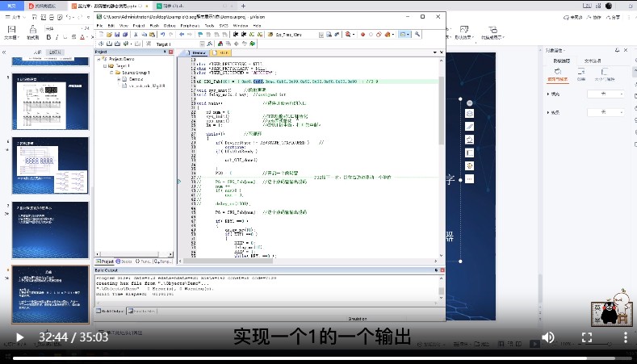Open the Tools menu in uVision
This screenshot has width=637, height=364.
tap(209, 26)
